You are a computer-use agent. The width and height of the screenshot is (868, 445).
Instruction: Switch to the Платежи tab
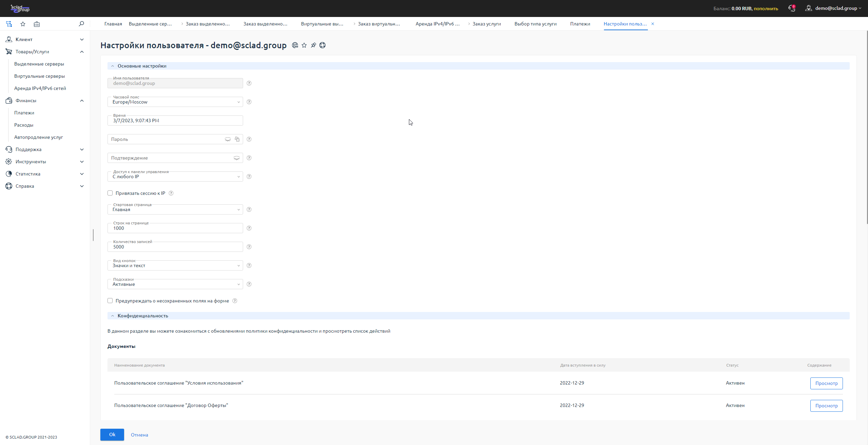580,24
